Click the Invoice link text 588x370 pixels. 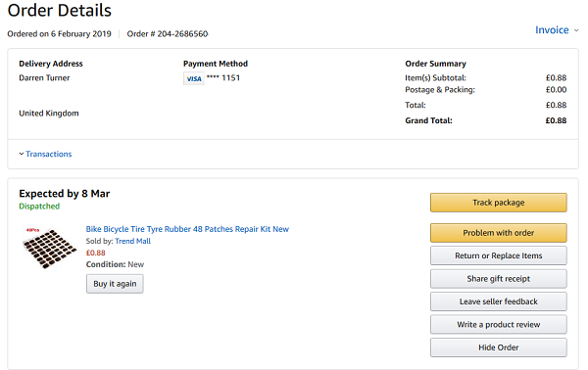(552, 30)
